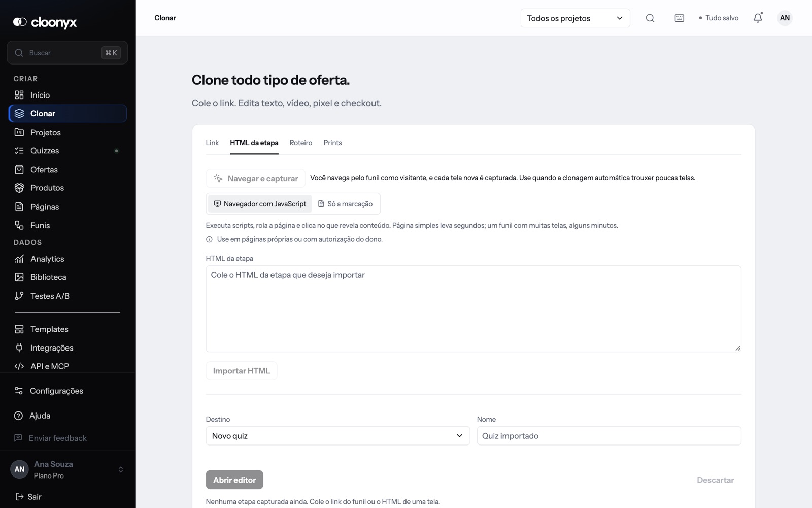812x508 pixels.
Task: Open the Quizzes section
Action: [x=67, y=151]
